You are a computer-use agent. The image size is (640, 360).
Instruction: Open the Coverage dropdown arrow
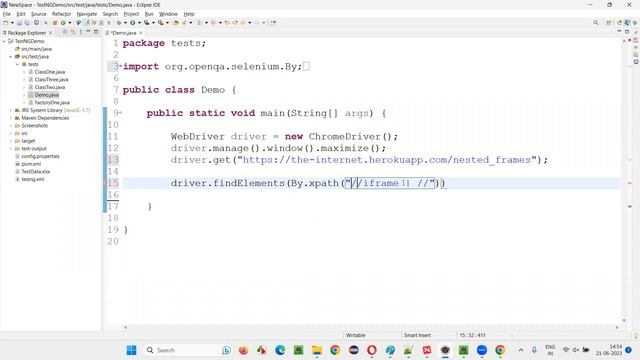click(153, 23)
